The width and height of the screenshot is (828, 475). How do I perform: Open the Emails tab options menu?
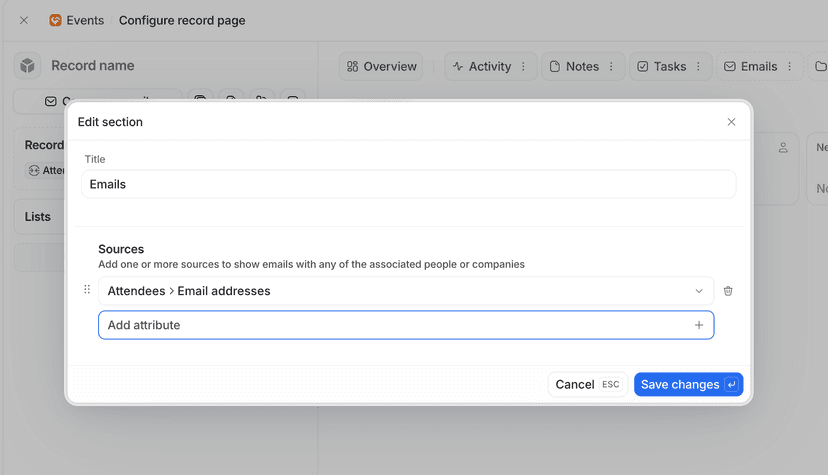click(x=789, y=66)
